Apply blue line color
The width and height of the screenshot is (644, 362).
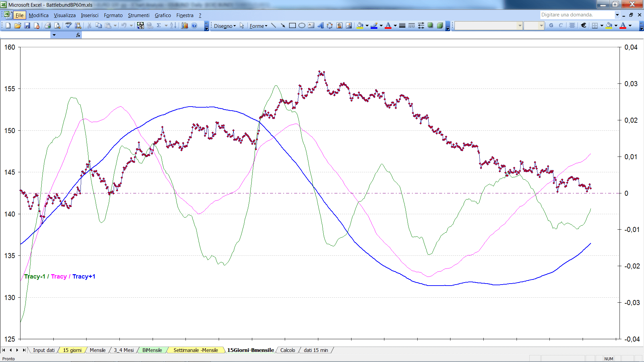374,25
